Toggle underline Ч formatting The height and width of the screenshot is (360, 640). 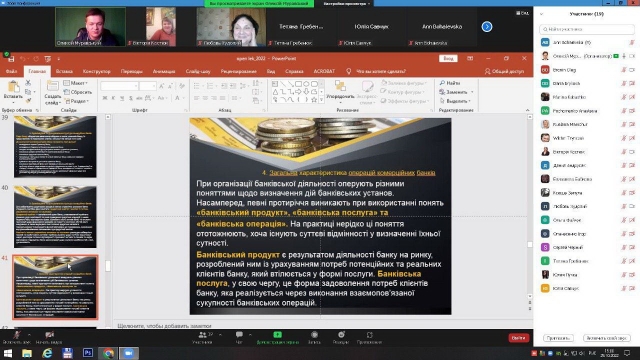point(122,98)
